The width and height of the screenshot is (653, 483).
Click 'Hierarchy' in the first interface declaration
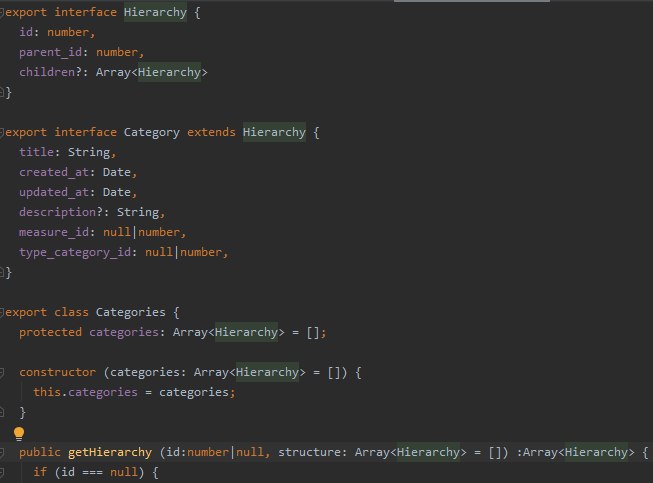(155, 12)
